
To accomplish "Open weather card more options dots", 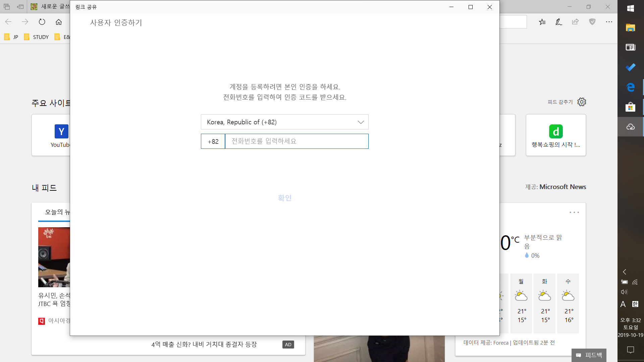I will tap(574, 213).
